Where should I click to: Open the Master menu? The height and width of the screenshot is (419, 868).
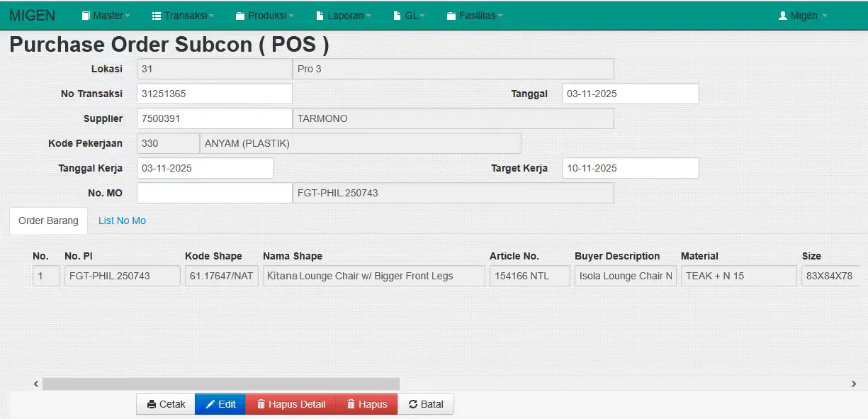[106, 16]
